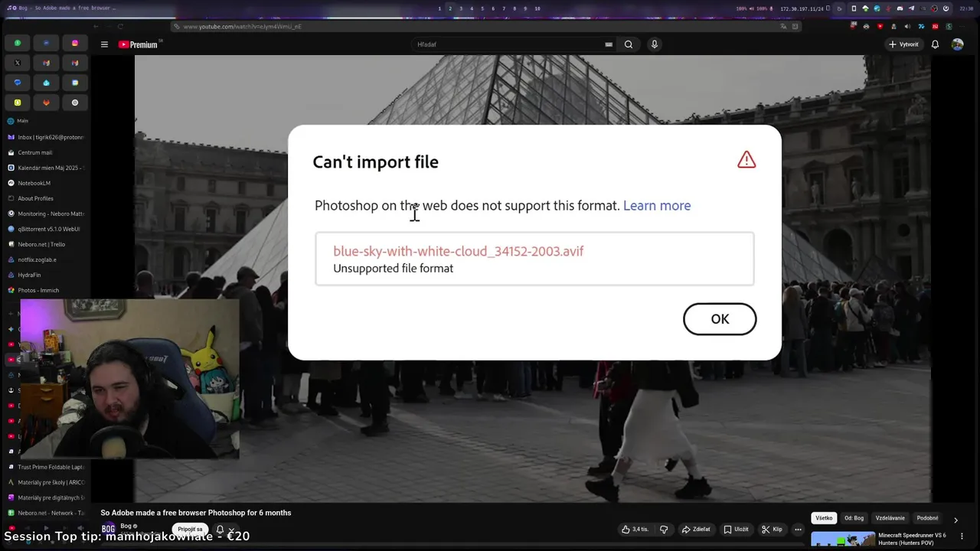Click the unsupported avif file name
The height and width of the screenshot is (551, 980).
(458, 251)
